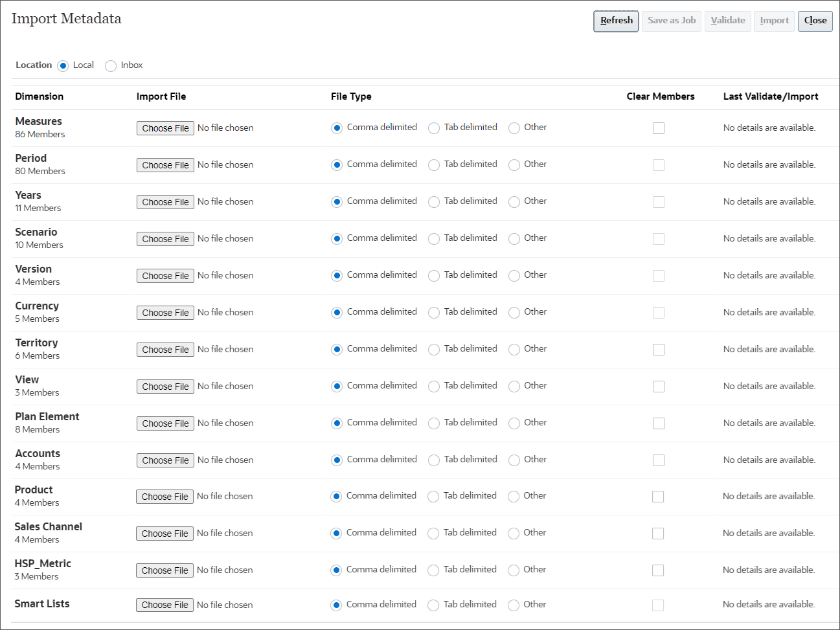Choose a file for the Version dimension
Viewport: 840px width, 630px height.
(165, 275)
